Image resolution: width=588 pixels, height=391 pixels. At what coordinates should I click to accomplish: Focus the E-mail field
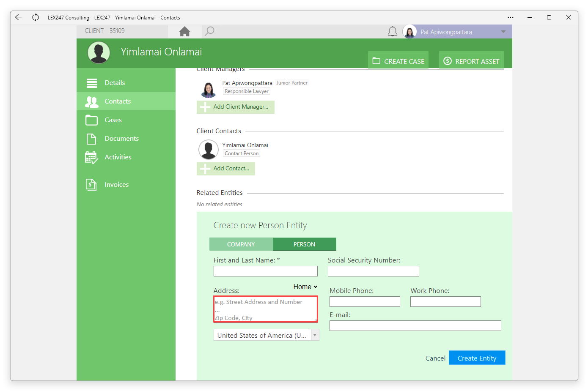pos(415,325)
